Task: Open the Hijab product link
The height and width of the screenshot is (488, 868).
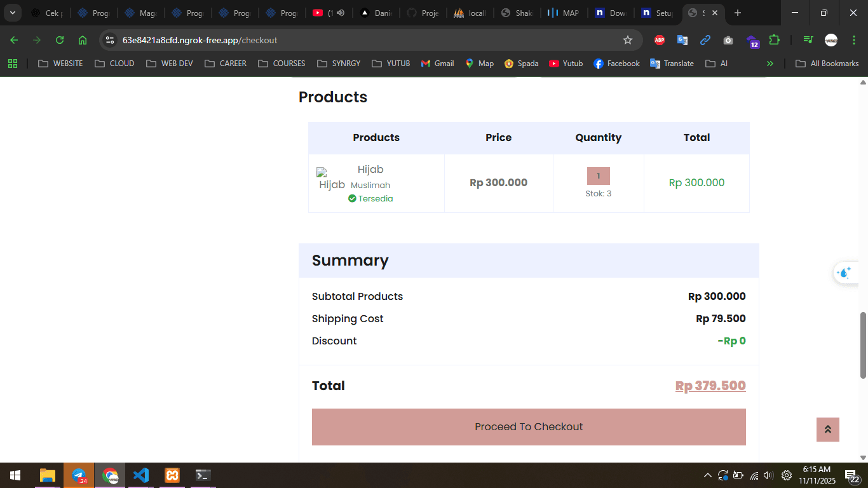Action: (x=370, y=169)
